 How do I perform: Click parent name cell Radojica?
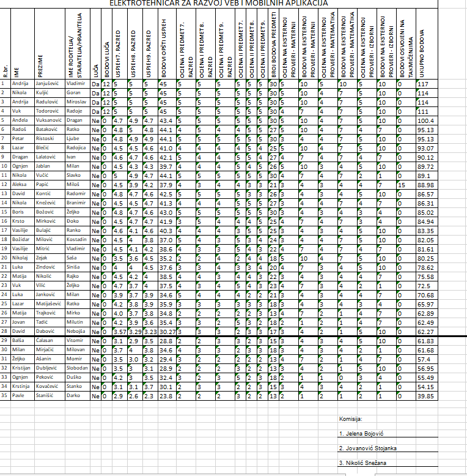pyautogui.click(x=76, y=147)
